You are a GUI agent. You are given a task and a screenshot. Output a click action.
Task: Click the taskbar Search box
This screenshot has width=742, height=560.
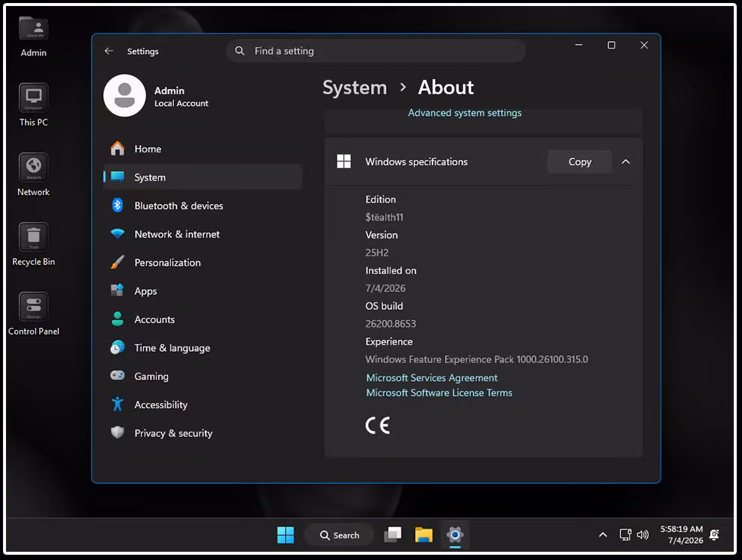(340, 535)
